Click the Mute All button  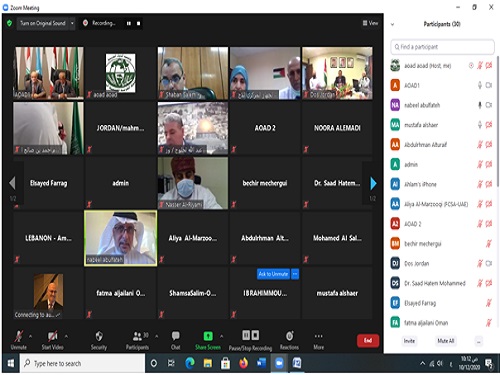pos(446,341)
